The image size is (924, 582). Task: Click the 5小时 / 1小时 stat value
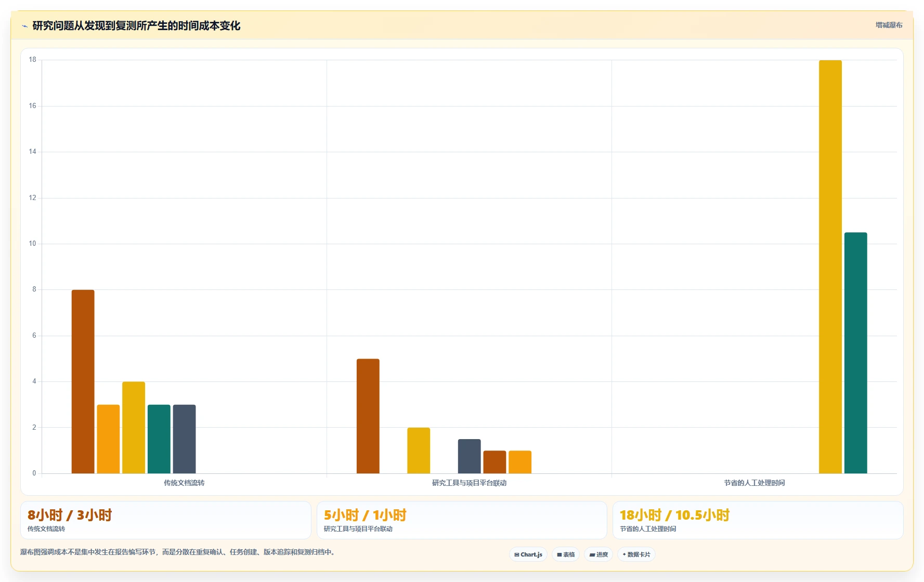(x=365, y=515)
